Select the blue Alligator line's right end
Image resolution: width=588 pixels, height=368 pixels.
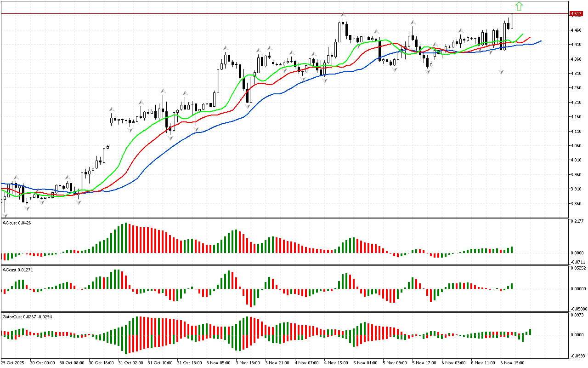pos(540,41)
